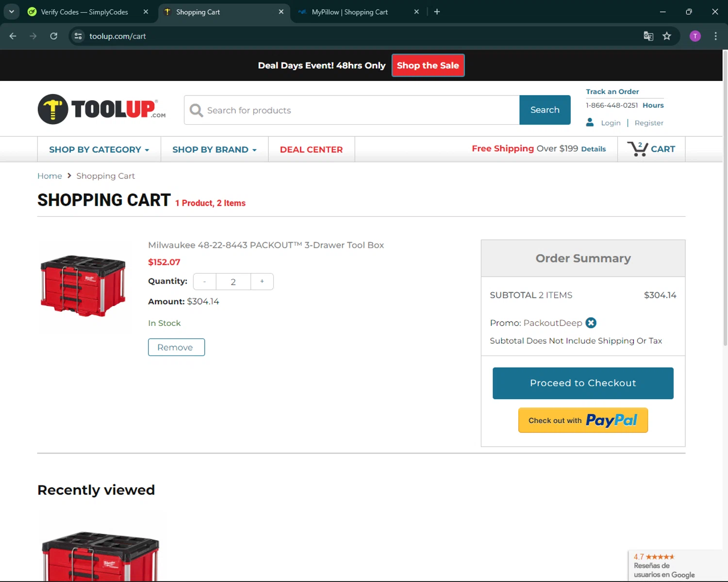This screenshot has height=582, width=728.
Task: Click the quantity field showing 2
Action: point(233,282)
